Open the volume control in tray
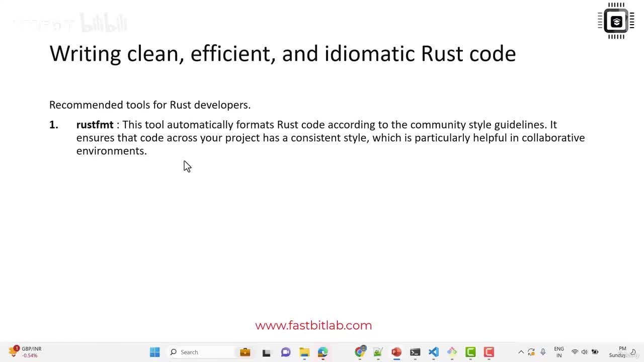The height and width of the screenshot is (362, 644). pos(584,352)
